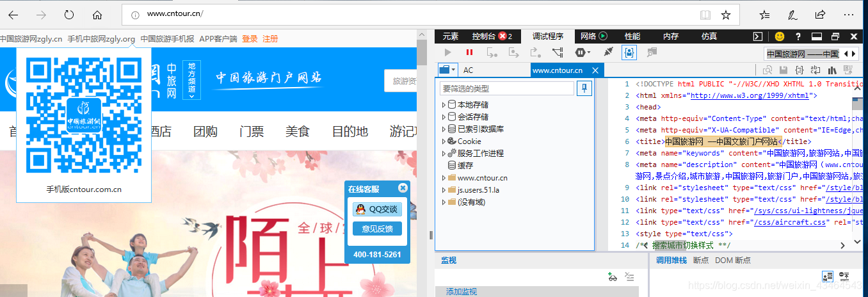Click the pretty print braces icon
This screenshot has height=297, width=868.
pos(800,70)
